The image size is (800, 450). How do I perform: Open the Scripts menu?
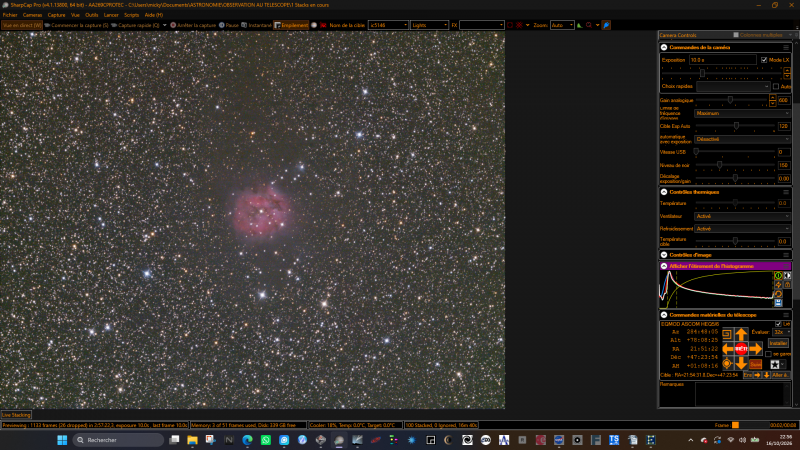132,15
